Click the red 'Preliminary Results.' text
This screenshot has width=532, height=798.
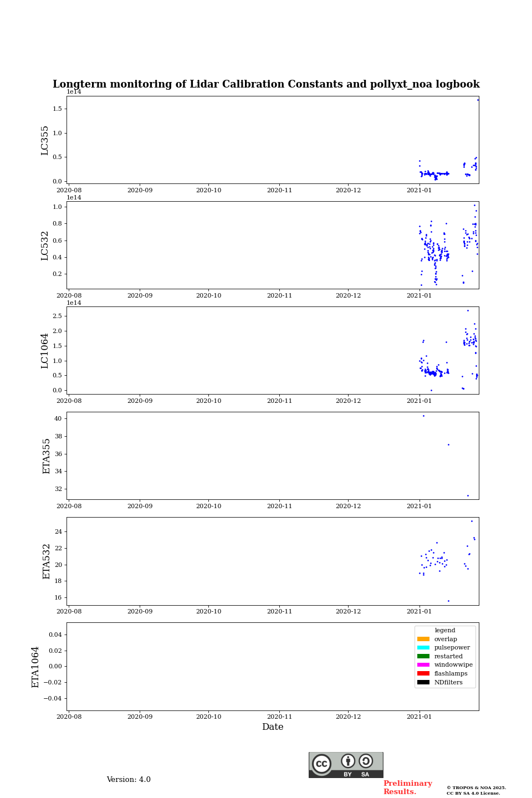point(408,787)
